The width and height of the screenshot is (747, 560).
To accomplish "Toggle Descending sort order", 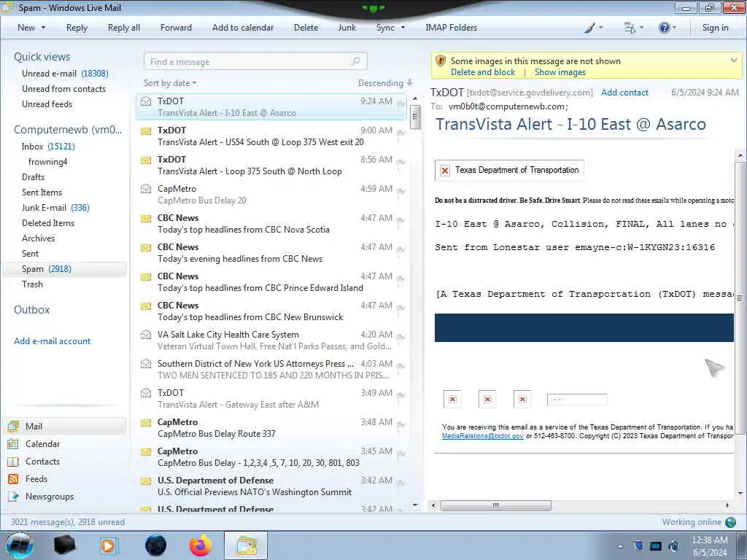I will 385,83.
